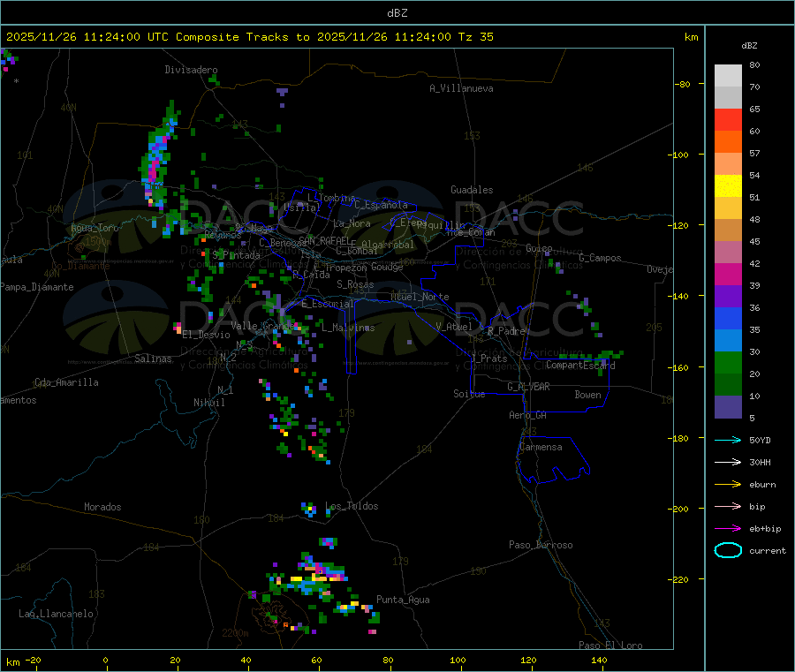Click the 'Paso_Barroso' map label
The width and height of the screenshot is (795, 672).
[541, 545]
